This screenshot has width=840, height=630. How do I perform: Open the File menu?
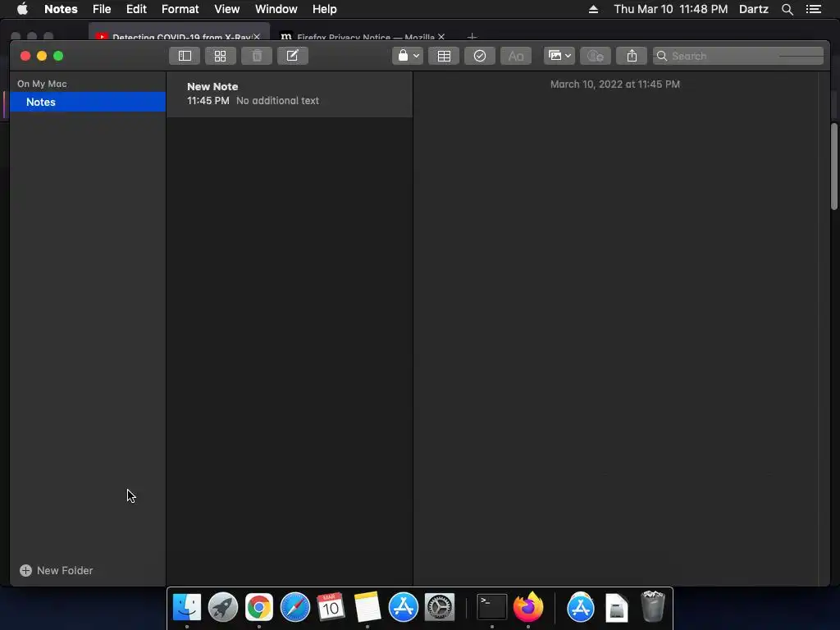click(x=101, y=9)
